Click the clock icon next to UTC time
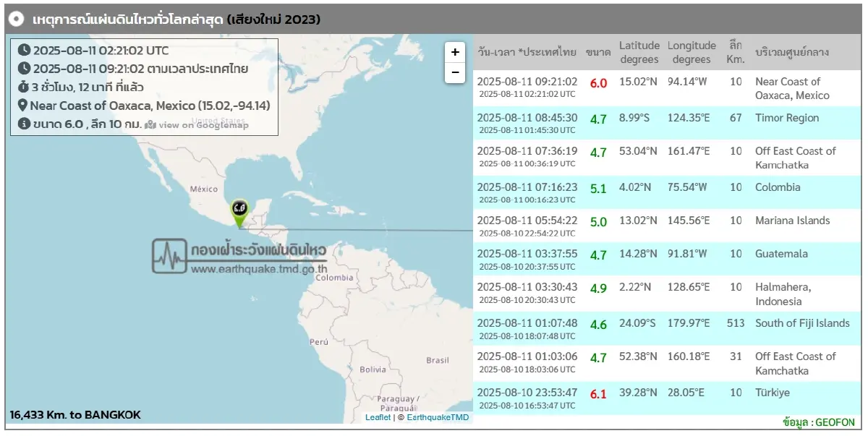 click(x=24, y=51)
